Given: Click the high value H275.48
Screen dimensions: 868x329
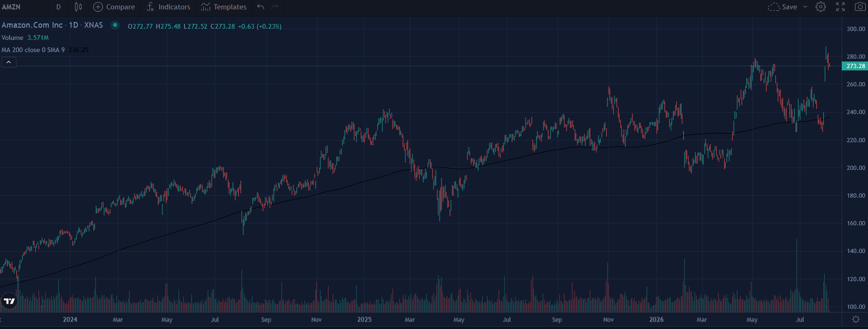Looking at the screenshot, I should point(168,26).
